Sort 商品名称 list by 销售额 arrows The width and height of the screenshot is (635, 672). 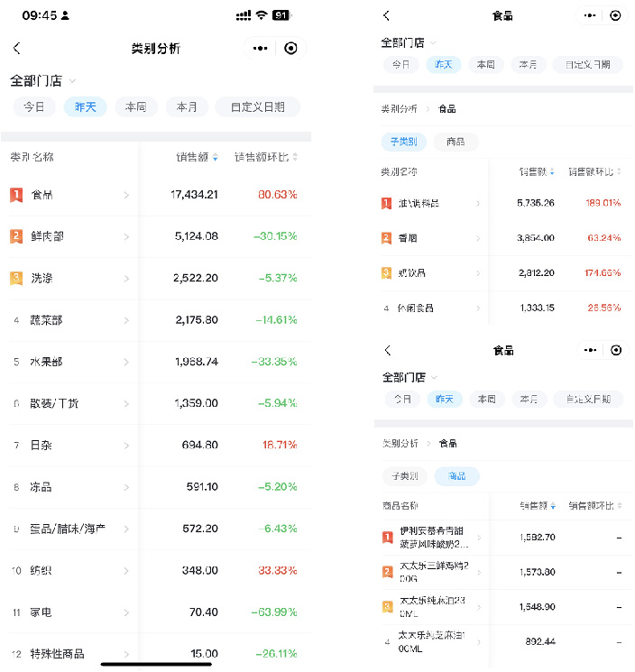point(553,506)
